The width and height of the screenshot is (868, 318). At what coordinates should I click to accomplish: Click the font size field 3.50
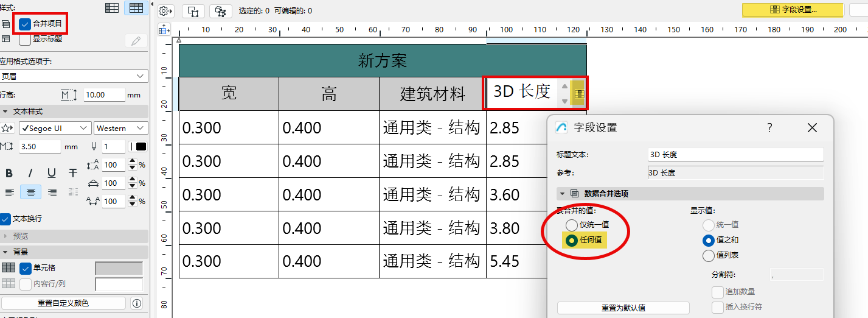point(39,147)
